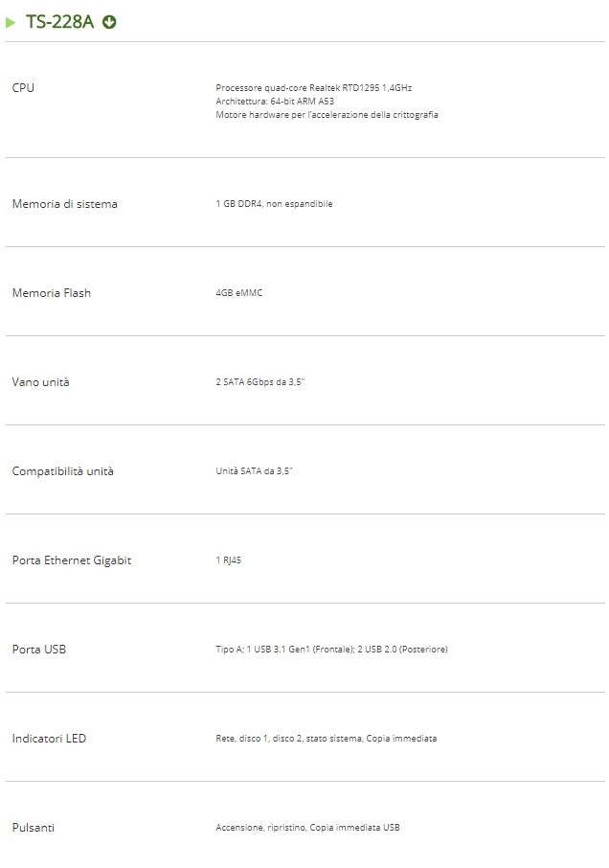Select the Memoria di sistema label
The height and width of the screenshot is (868, 609).
[64, 204]
